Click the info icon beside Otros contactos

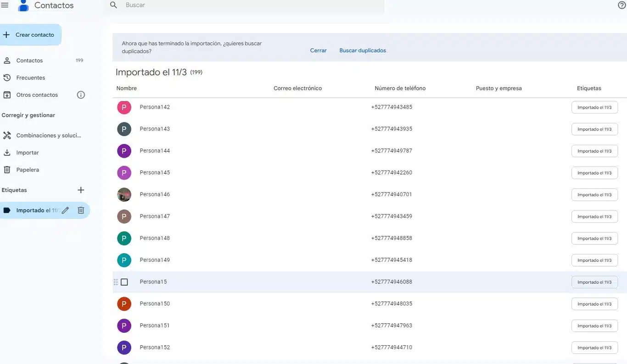click(81, 95)
